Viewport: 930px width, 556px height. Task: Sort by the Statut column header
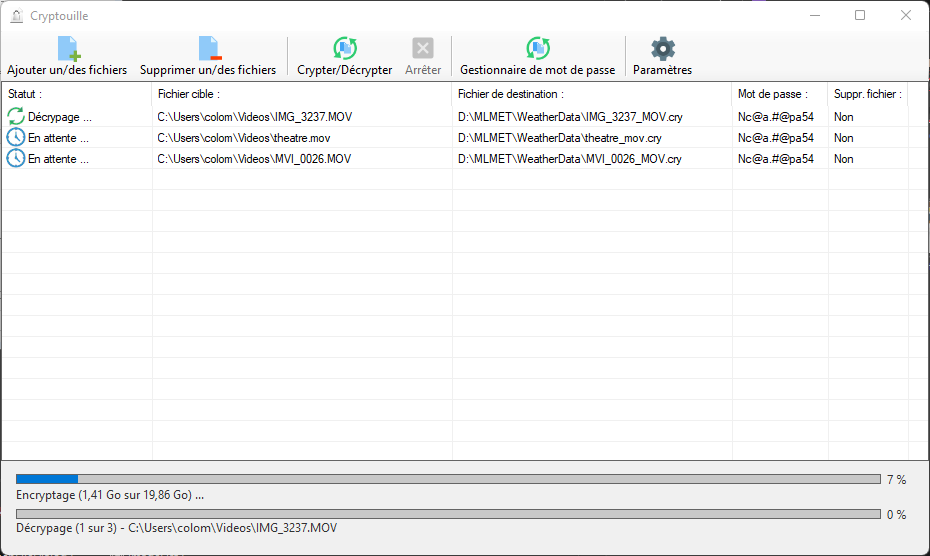[x=76, y=94]
